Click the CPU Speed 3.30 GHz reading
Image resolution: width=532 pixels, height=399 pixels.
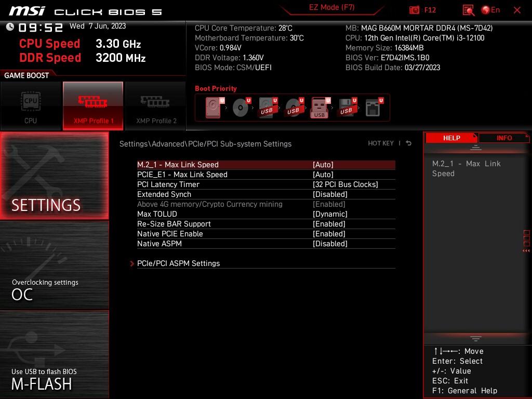tap(80, 44)
